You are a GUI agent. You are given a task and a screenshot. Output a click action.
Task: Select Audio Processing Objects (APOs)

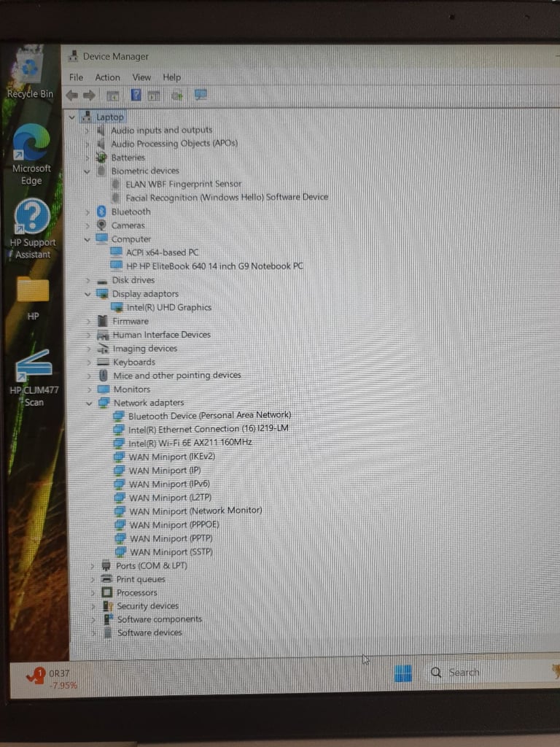(174, 144)
